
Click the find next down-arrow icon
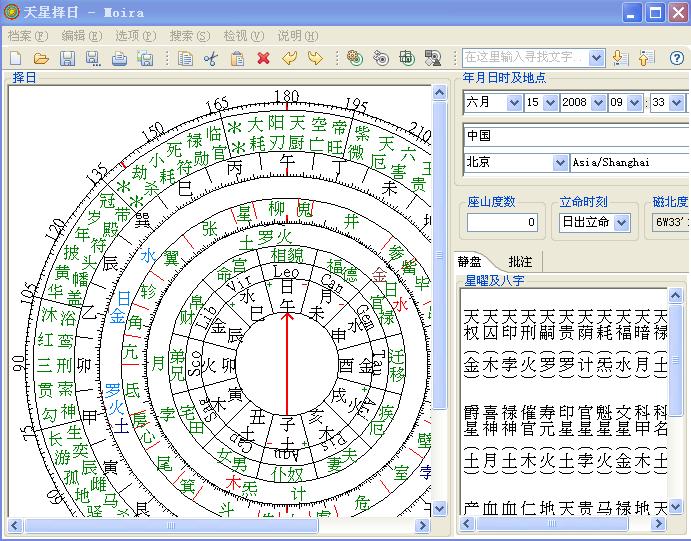tap(619, 58)
